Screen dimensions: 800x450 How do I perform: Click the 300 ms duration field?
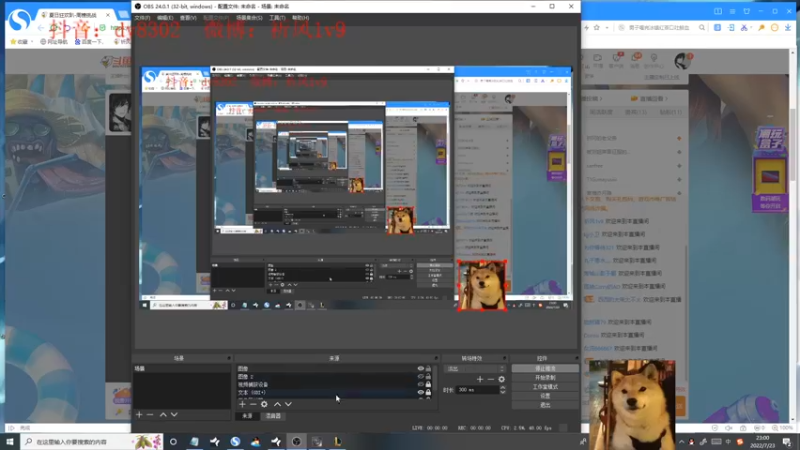[477, 390]
